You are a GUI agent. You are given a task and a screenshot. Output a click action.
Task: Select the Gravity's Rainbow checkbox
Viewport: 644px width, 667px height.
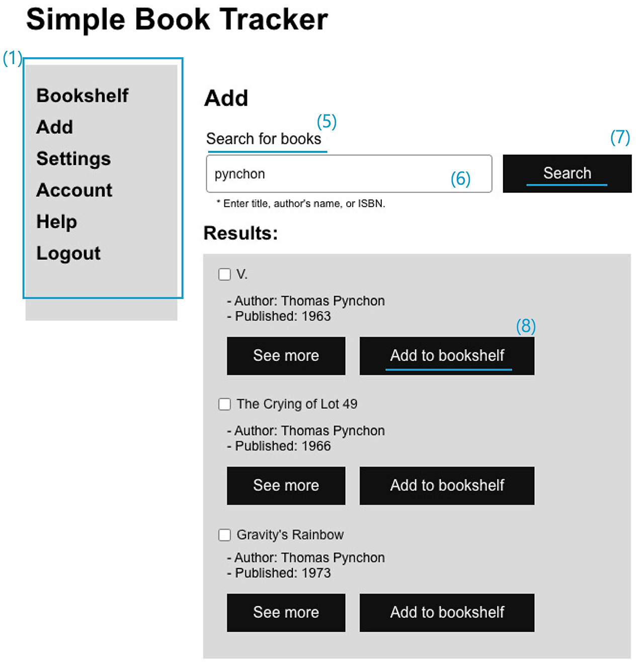click(224, 534)
